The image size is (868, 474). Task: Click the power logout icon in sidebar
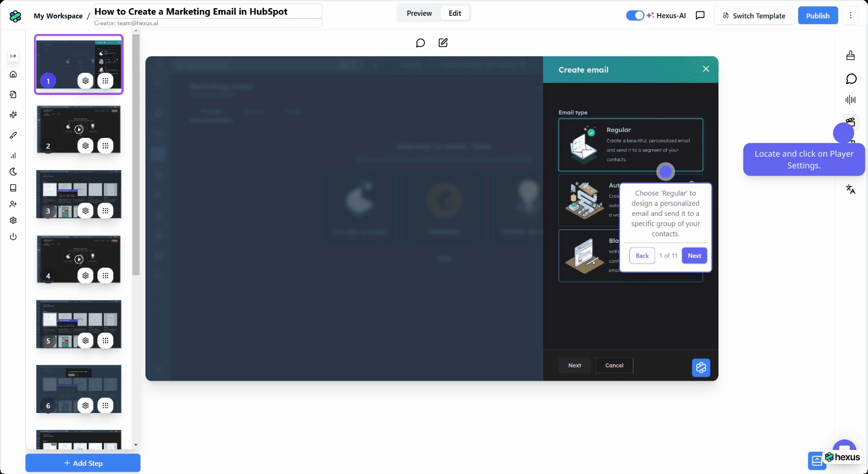click(13, 237)
